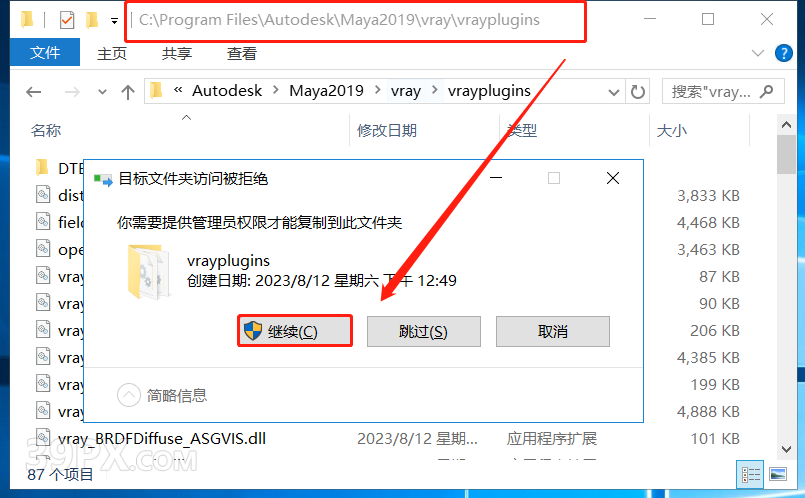Image resolution: width=805 pixels, height=498 pixels.
Task: Open the Quick Access Toolbar dropdown arrow
Action: click(x=114, y=21)
